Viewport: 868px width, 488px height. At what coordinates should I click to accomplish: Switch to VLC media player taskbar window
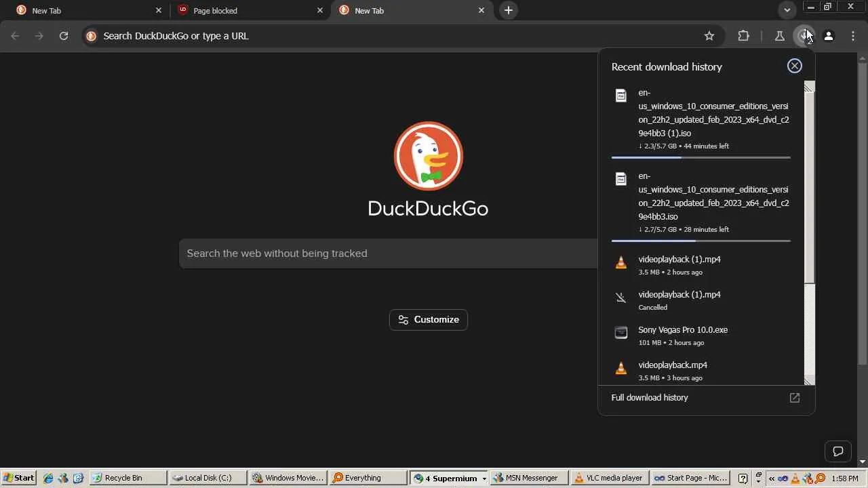pyautogui.click(x=609, y=478)
